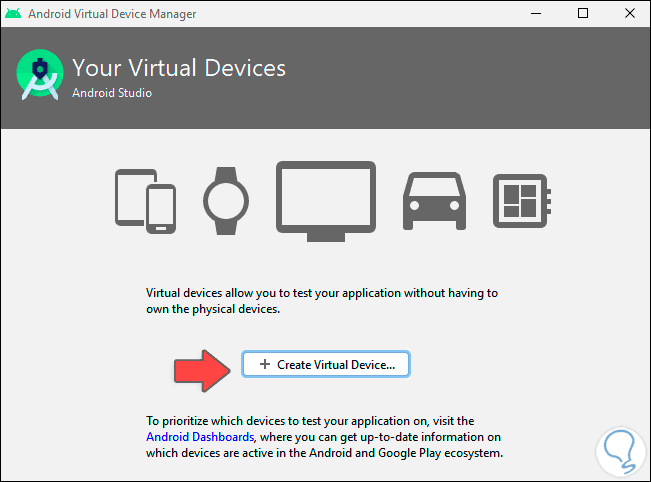Screen dimensions: 651x482
Task: Click the Wear OS watch icon
Action: 226,201
